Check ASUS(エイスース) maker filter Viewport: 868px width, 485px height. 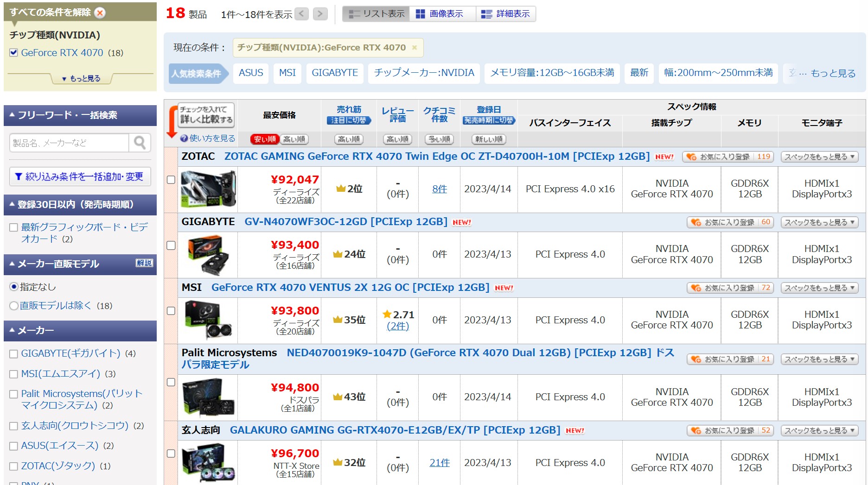[x=13, y=446]
